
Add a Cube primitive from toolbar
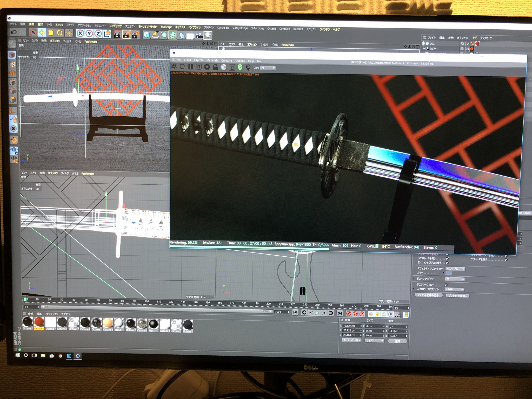(147, 35)
